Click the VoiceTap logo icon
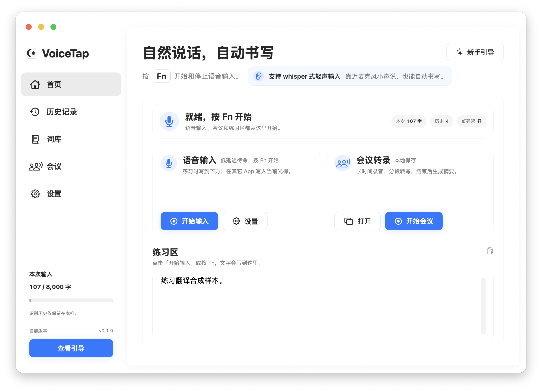The width and height of the screenshot is (542, 392). coord(31,53)
